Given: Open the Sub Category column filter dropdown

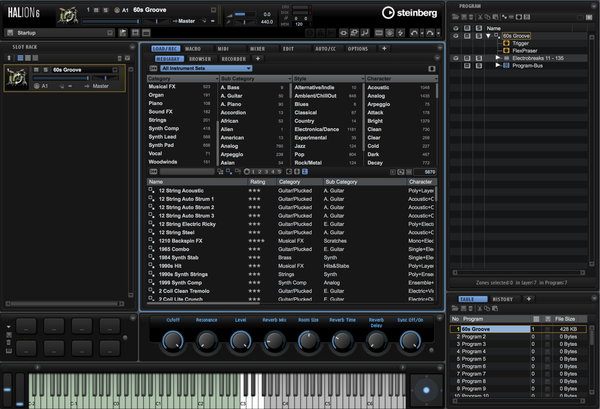Looking at the screenshot, I should point(290,78).
